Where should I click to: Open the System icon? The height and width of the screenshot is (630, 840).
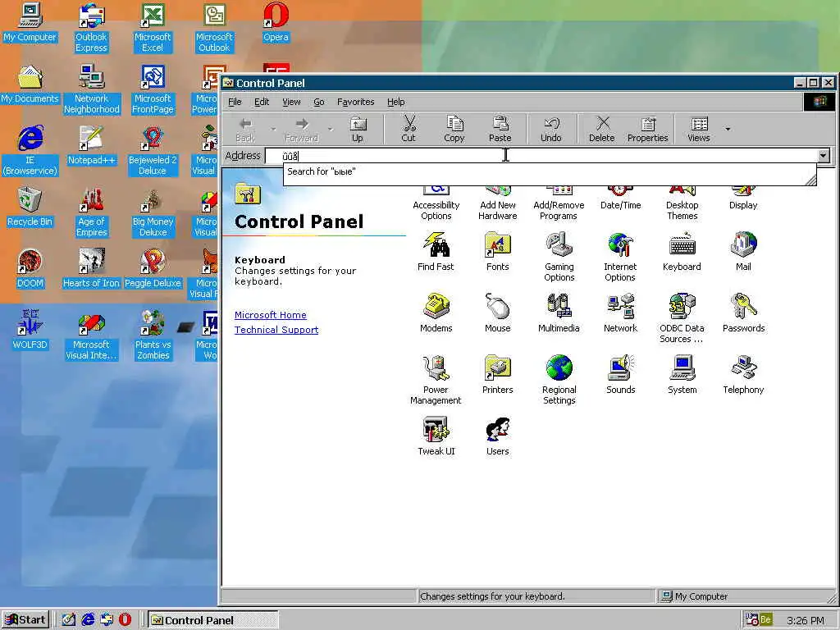click(682, 375)
